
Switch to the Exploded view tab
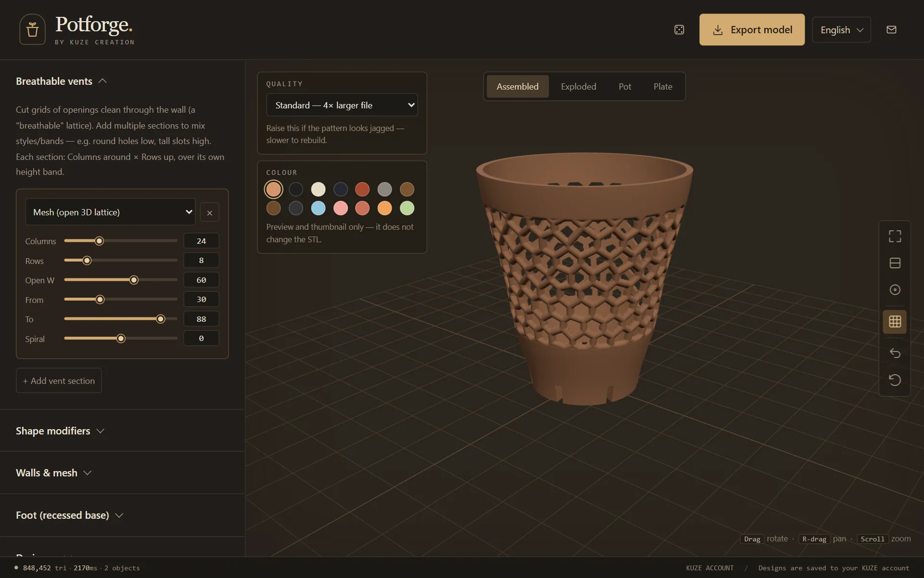click(x=578, y=87)
